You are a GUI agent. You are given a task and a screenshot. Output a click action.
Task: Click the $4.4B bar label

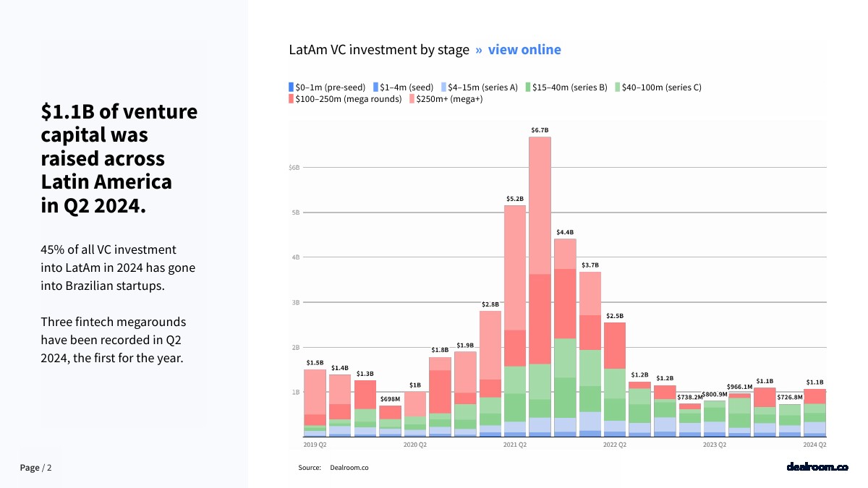[565, 232]
